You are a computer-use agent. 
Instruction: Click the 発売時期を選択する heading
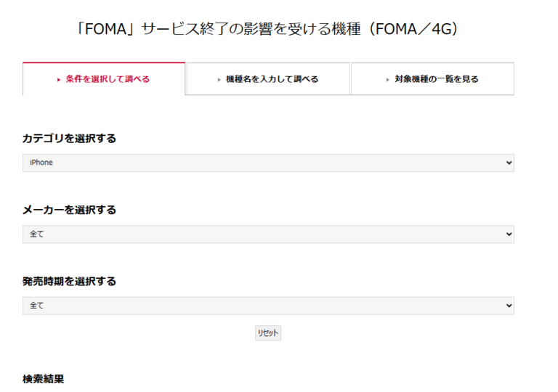69,281
